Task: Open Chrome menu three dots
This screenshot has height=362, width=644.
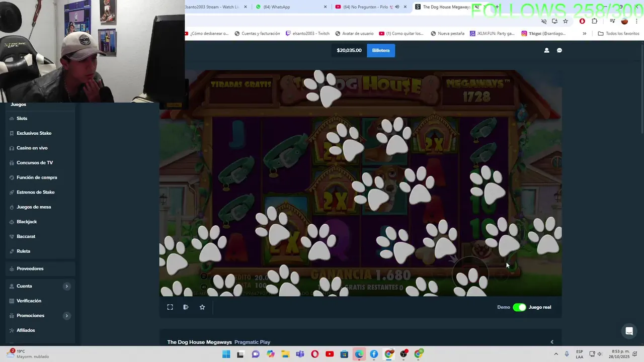Action: (x=636, y=21)
